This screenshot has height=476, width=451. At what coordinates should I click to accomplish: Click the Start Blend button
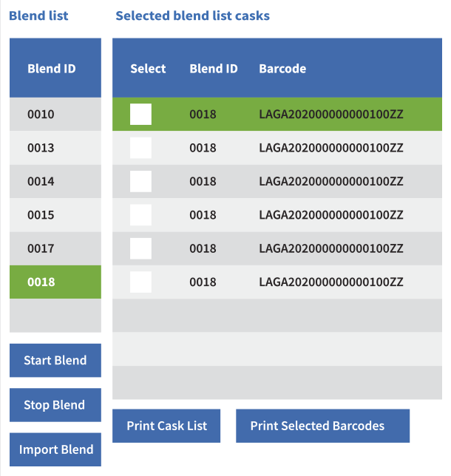55,361
